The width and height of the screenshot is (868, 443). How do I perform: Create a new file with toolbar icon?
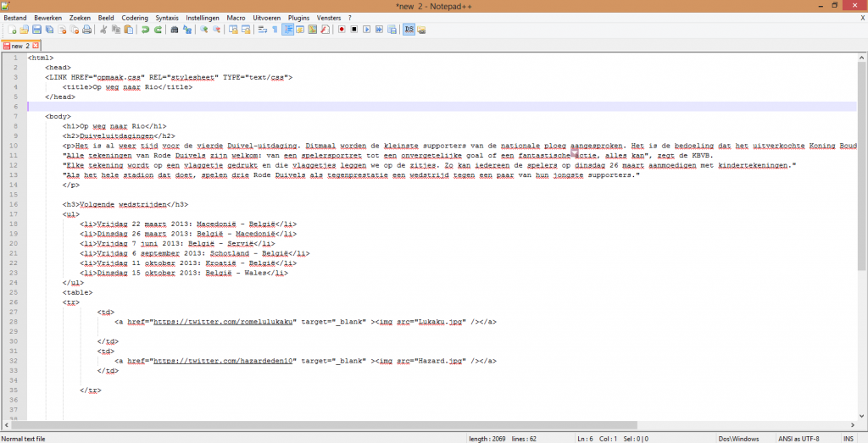(x=12, y=30)
